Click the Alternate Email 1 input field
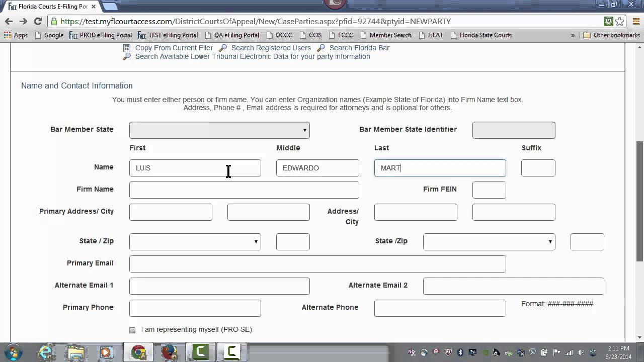644x362 pixels. (219, 286)
